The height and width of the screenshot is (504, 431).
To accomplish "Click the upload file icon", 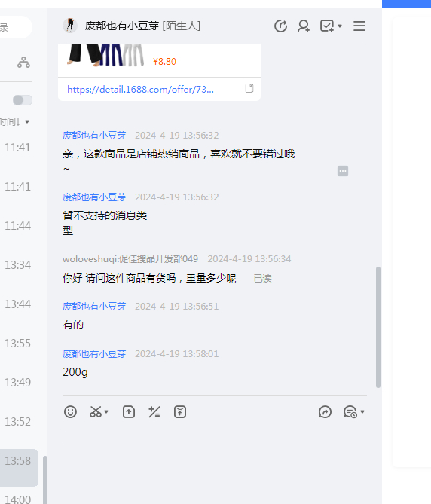I will point(129,412).
